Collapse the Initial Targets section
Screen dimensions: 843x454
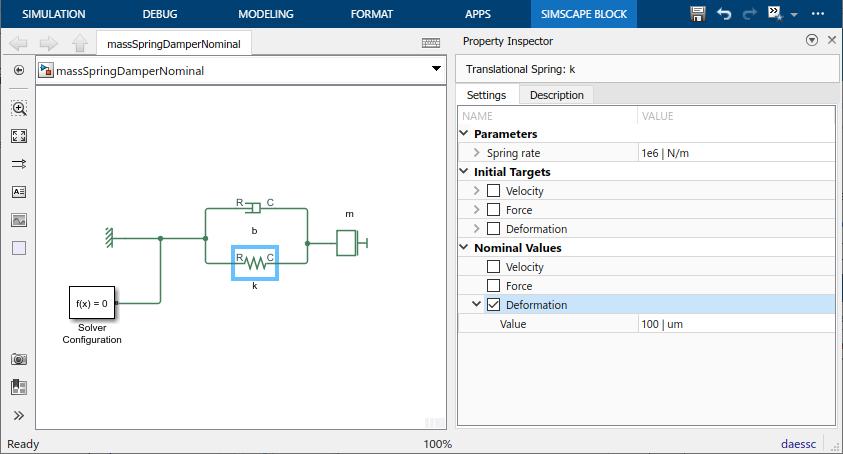464,172
